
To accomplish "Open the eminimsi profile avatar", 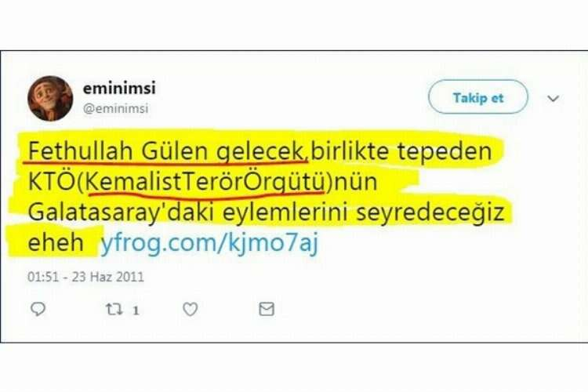I will click(x=50, y=98).
